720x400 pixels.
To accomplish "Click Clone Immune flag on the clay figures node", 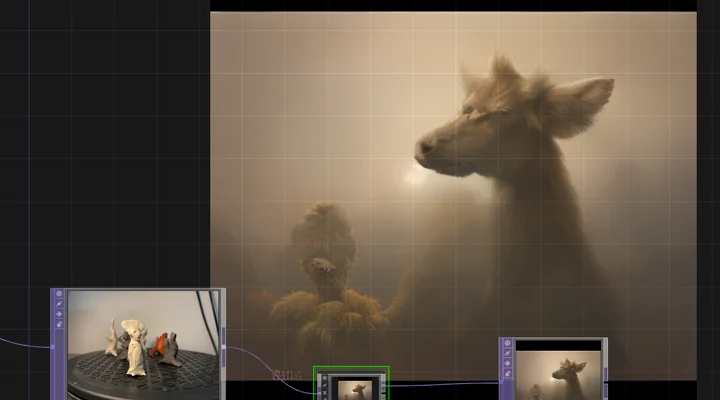I will point(59,305).
